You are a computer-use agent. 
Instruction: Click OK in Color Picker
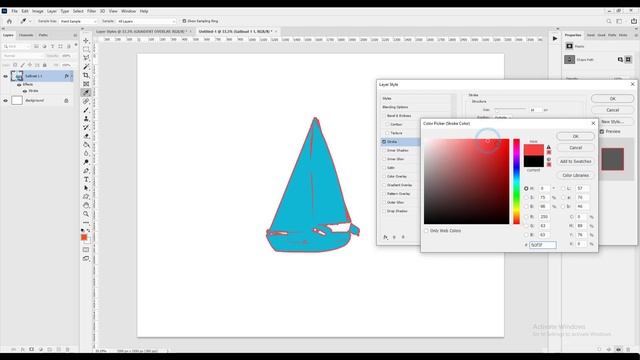coord(576,136)
